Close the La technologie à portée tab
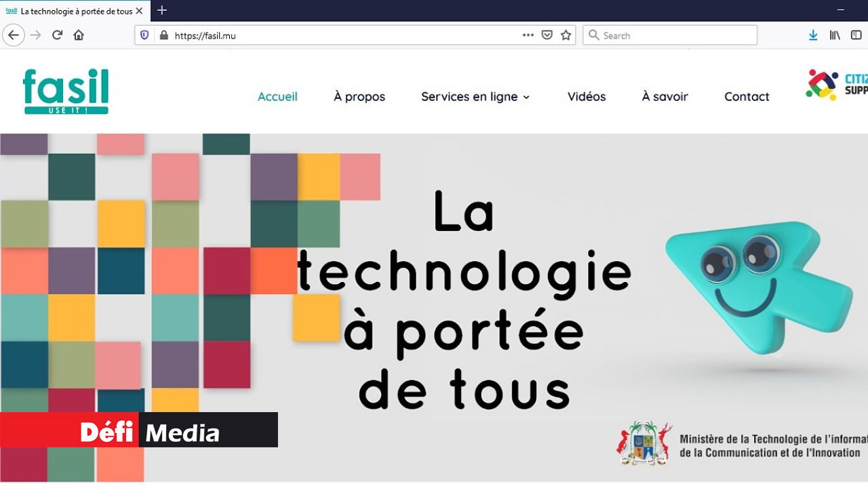 139,11
